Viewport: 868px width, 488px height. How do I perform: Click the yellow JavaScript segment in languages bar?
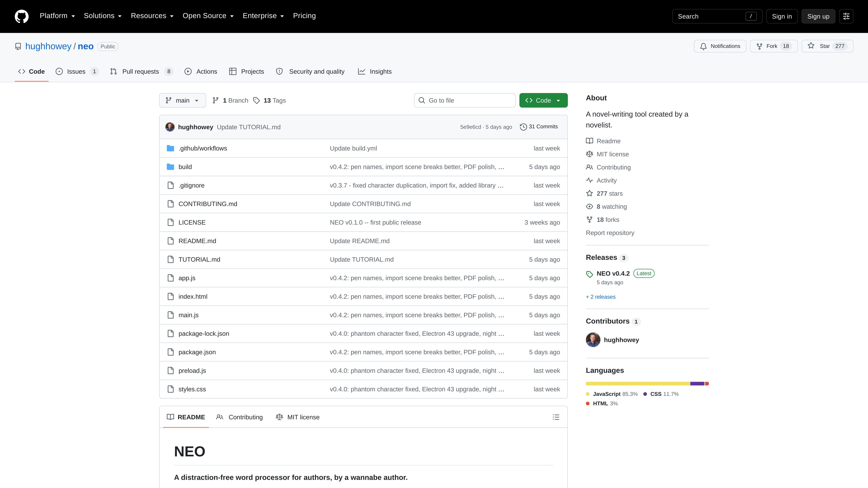click(x=637, y=384)
